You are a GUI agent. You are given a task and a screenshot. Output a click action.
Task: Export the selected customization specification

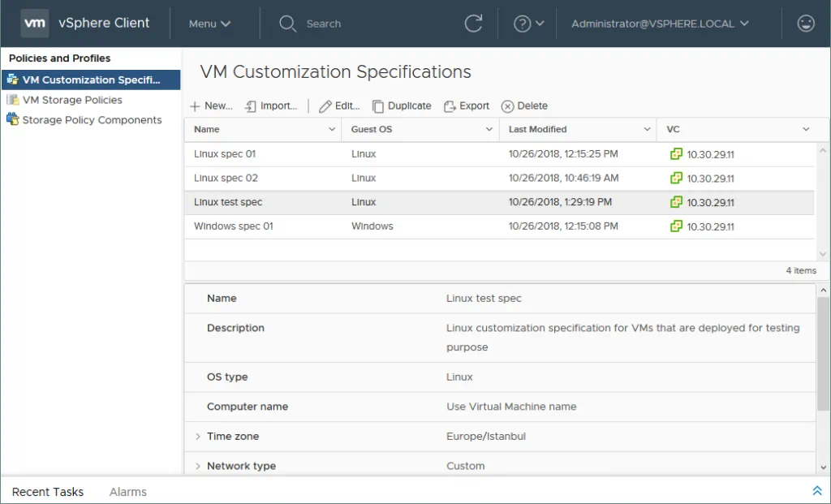tap(467, 106)
